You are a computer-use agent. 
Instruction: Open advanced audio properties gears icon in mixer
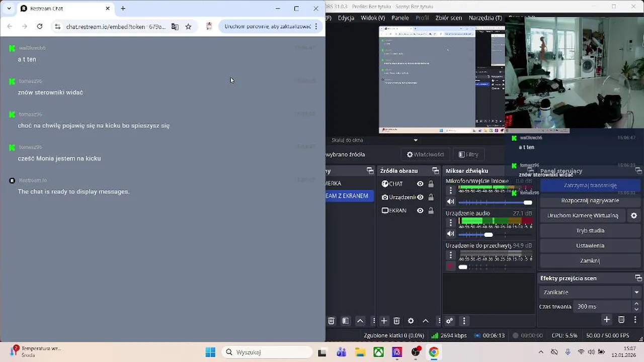pyautogui.click(x=449, y=321)
